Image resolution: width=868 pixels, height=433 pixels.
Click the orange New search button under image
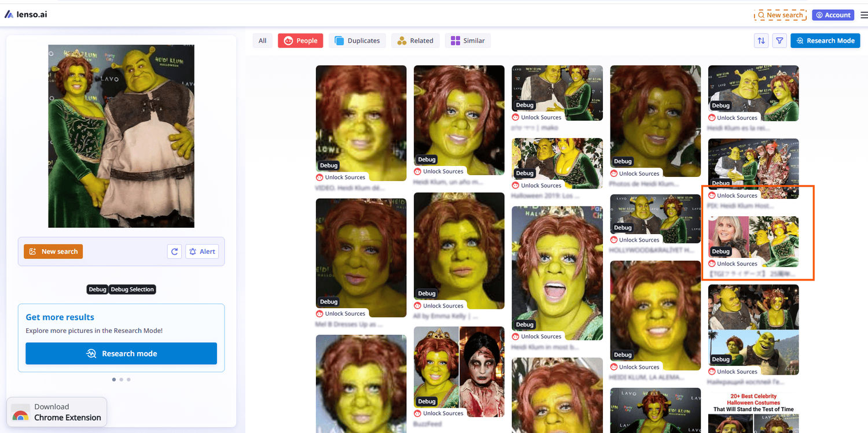(x=53, y=251)
